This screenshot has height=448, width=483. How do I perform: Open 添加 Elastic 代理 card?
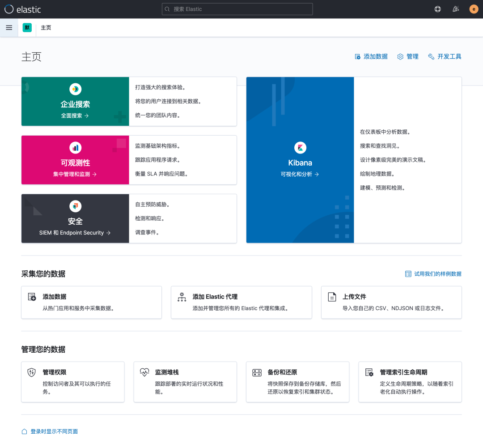coord(241,303)
